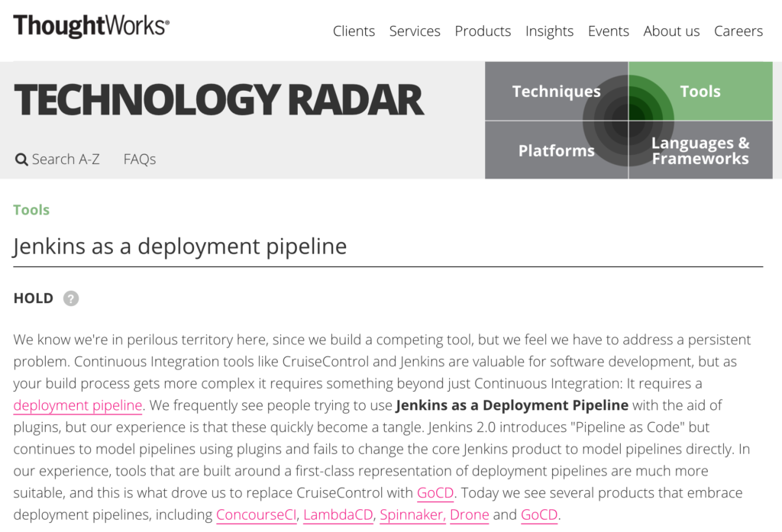Open the Clients menu item

point(354,31)
